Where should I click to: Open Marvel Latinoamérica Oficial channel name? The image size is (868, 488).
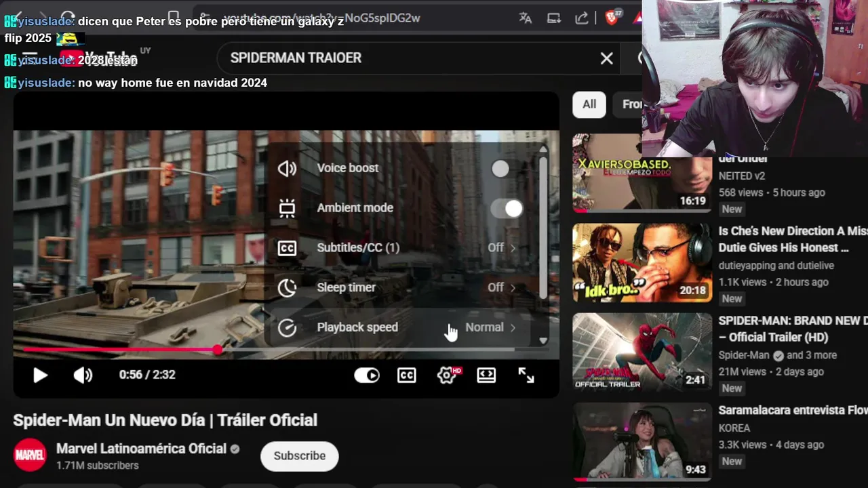pyautogui.click(x=141, y=449)
